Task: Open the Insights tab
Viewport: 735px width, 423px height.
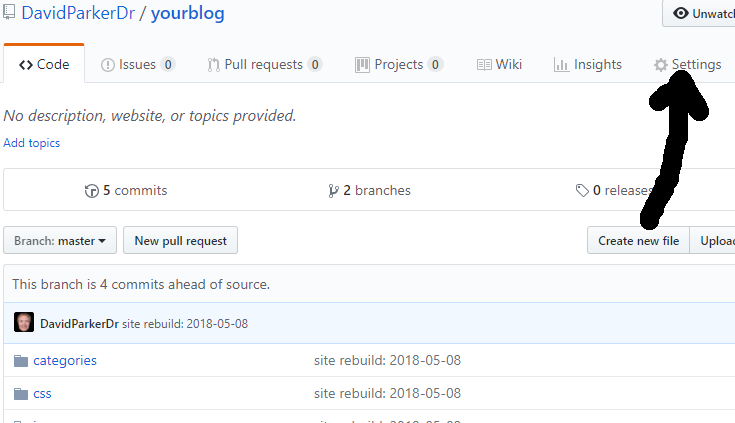Action: 587,64
